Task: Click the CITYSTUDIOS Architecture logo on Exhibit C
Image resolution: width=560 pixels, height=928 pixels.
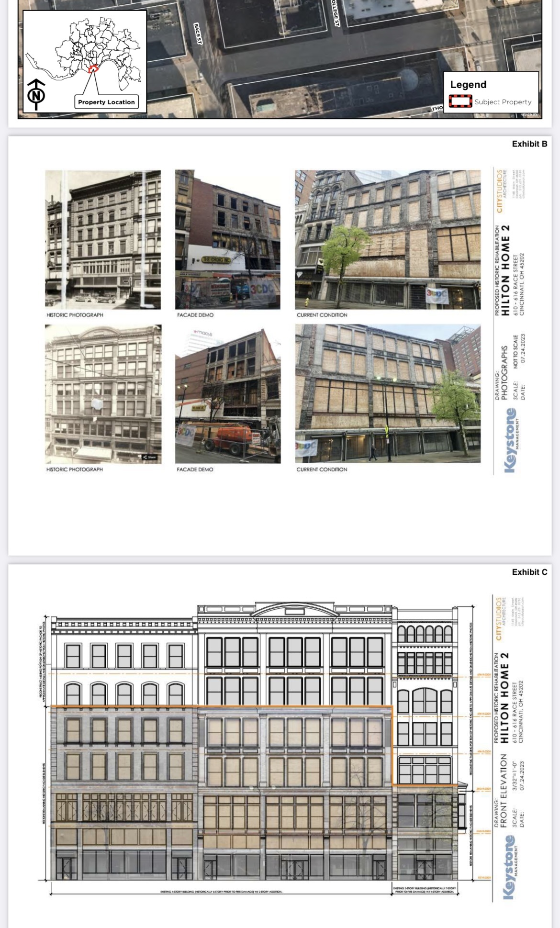Action: 501,618
